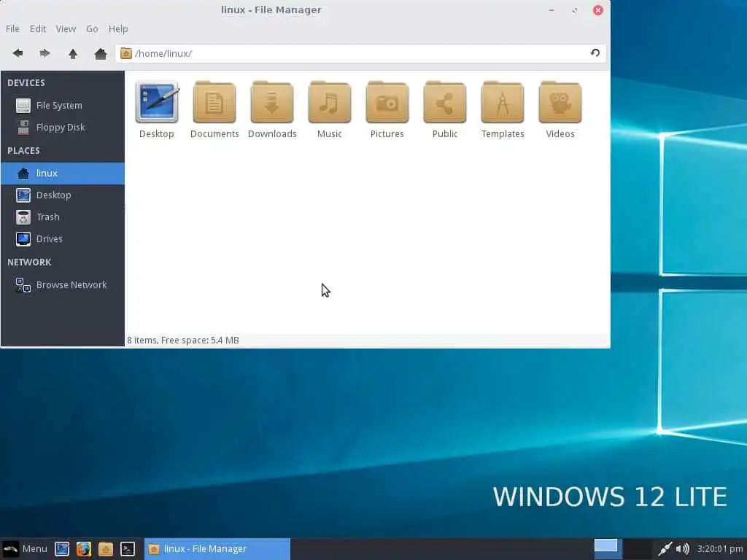Image resolution: width=747 pixels, height=560 pixels.
Task: Go forward with the right arrow toolbar button
Action: pos(44,53)
